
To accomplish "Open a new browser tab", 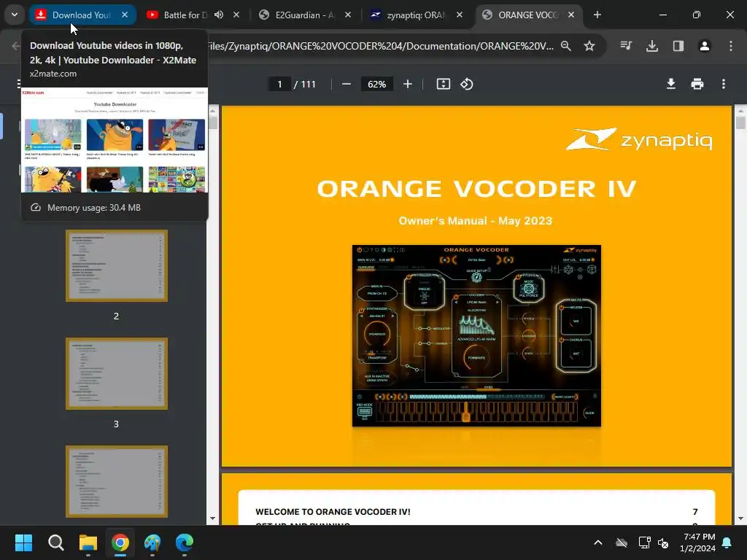I will 597,15.
